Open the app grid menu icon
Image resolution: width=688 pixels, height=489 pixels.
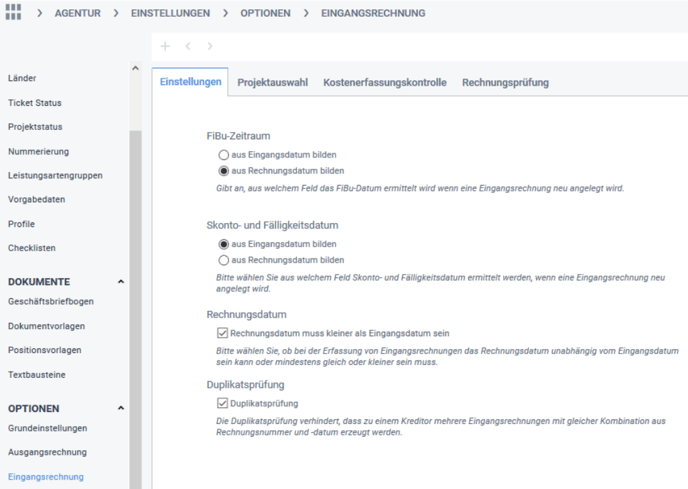(x=13, y=13)
